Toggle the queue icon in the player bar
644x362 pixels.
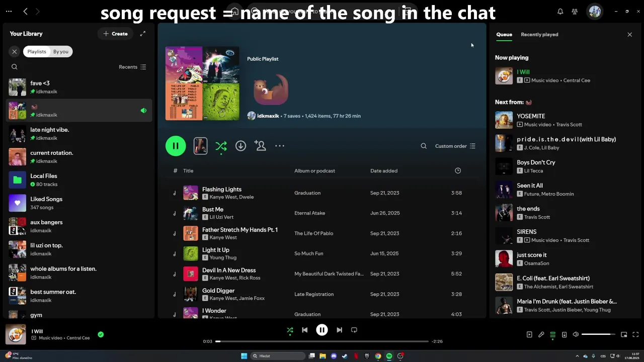552,334
